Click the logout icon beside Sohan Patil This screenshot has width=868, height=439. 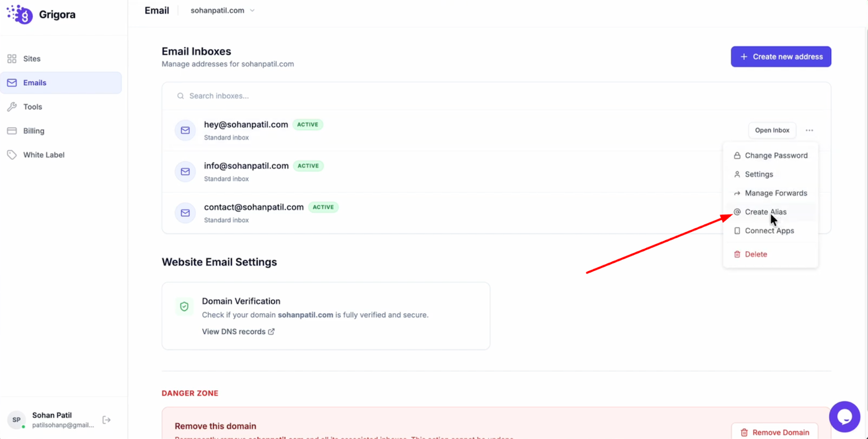click(107, 420)
